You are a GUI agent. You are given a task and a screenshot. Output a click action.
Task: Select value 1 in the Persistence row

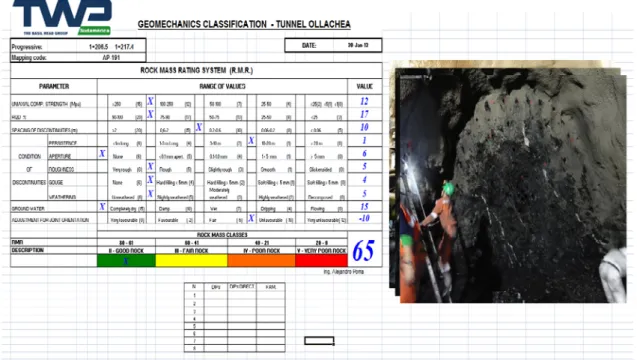[x=364, y=140]
